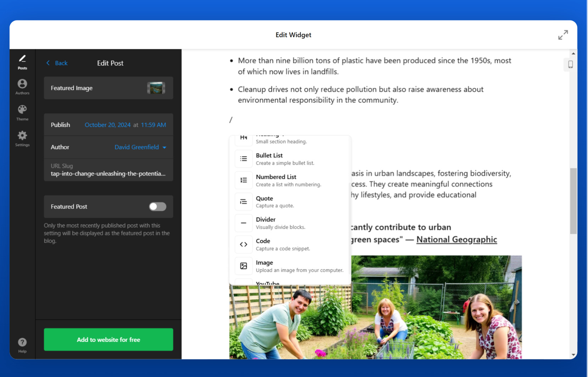Click the Featured Image thumbnail
Screen dimensions: 588x377
156,88
